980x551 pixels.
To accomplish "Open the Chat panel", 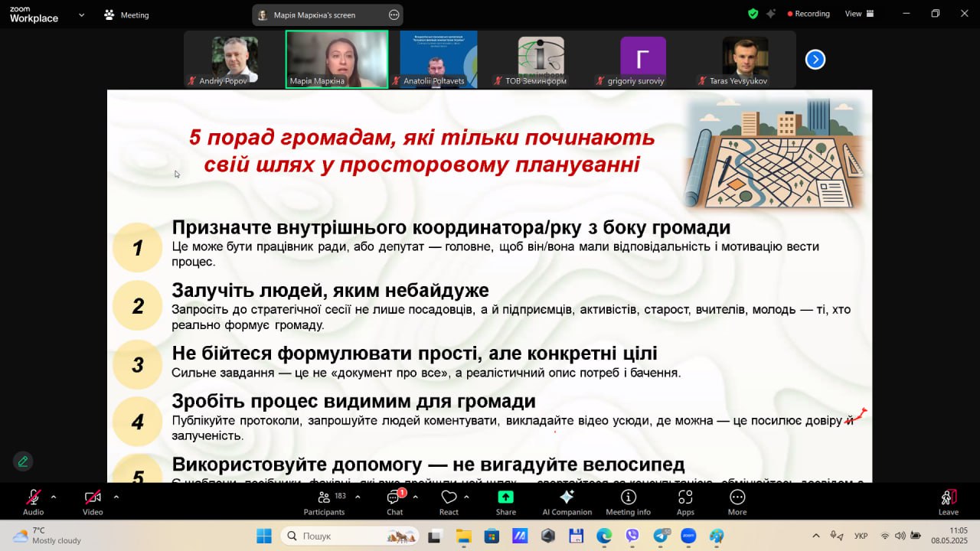I will click(394, 501).
